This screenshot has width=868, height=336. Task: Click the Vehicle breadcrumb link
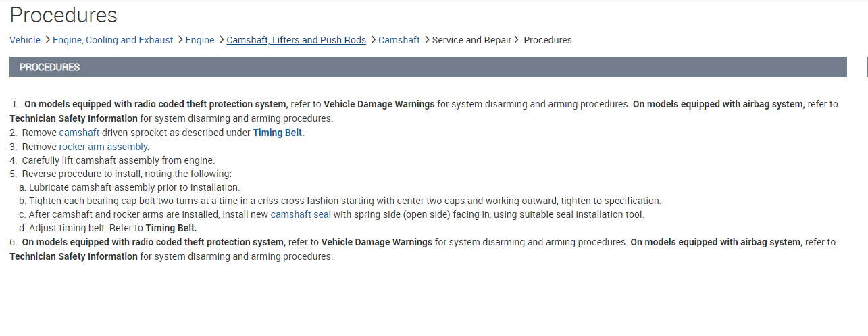[x=25, y=40]
